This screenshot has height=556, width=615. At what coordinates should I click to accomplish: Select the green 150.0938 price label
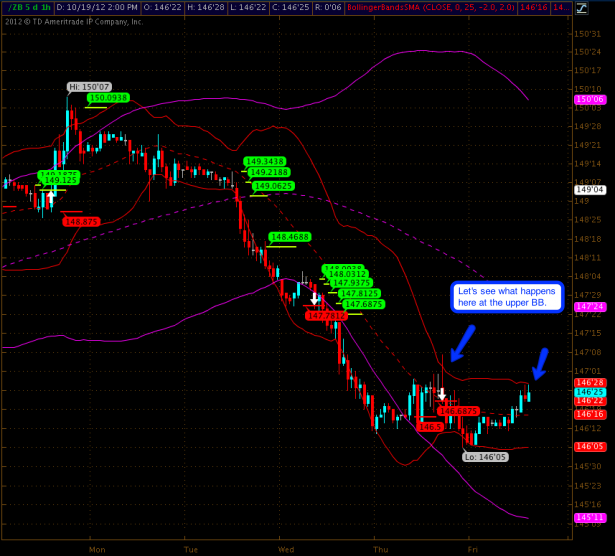pyautogui.click(x=108, y=98)
